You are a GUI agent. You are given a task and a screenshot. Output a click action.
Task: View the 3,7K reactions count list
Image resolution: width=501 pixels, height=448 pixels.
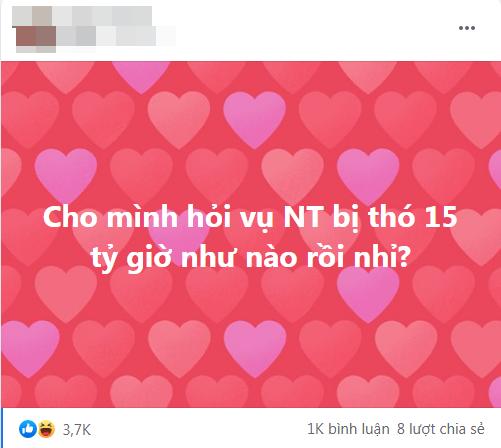77,430
